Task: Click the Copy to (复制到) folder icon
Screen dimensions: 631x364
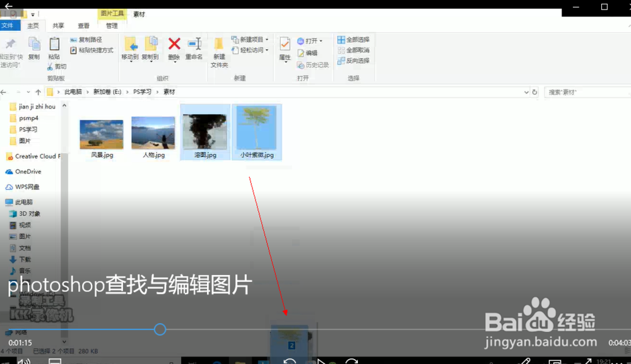Action: (151, 44)
